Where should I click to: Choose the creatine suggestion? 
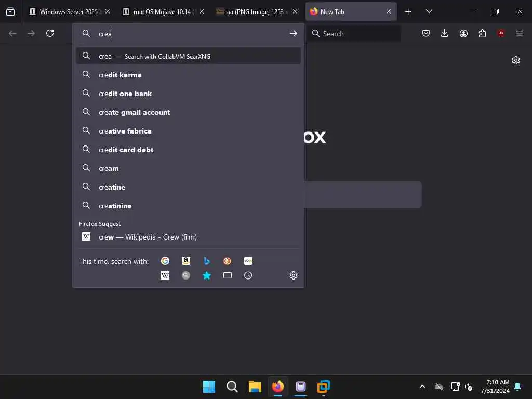[x=189, y=187]
